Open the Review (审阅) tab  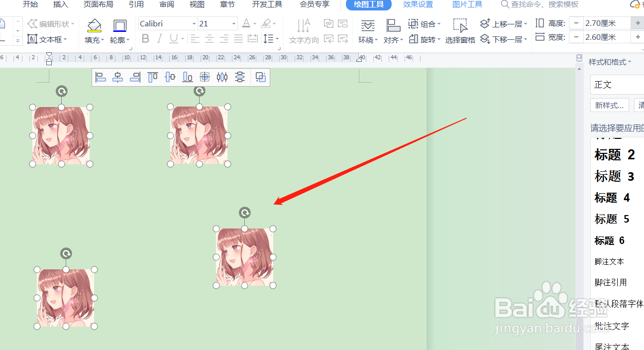[167, 4]
